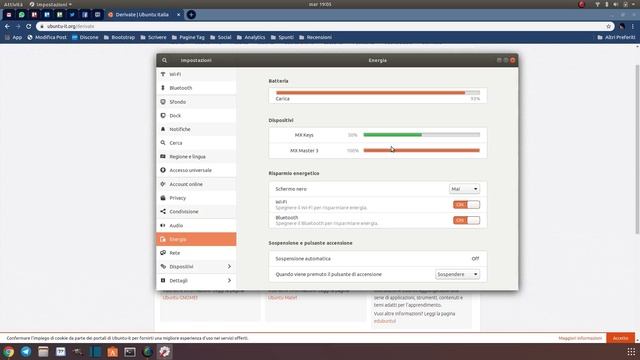The image size is (640, 360).
Task: Select Dock in the settings sidebar
Action: (196, 116)
